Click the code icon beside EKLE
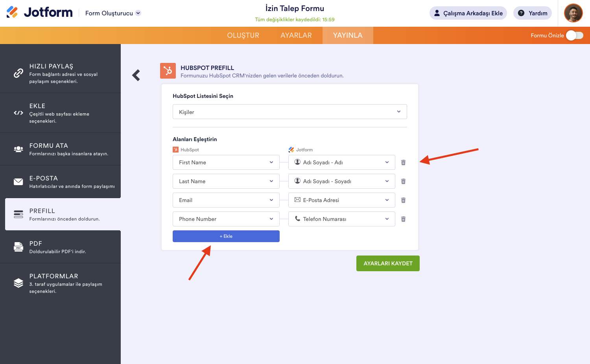590x364 pixels. pyautogui.click(x=18, y=113)
